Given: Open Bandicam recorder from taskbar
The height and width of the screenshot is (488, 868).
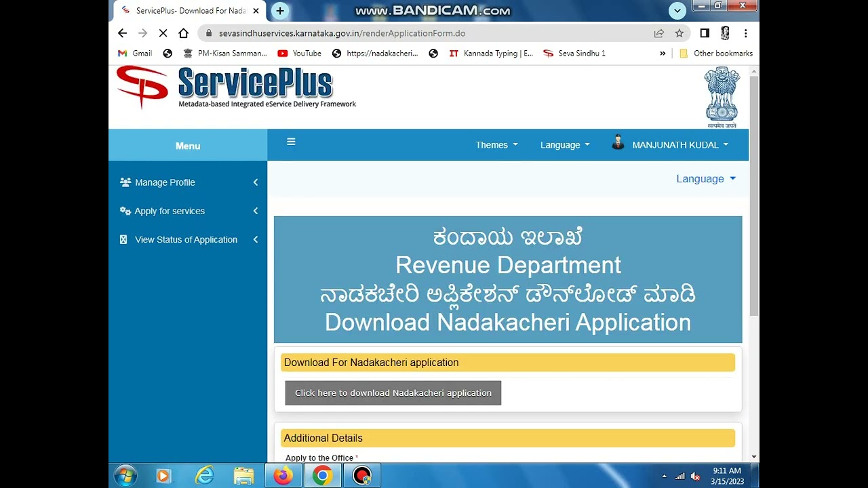Looking at the screenshot, I should pos(362,476).
